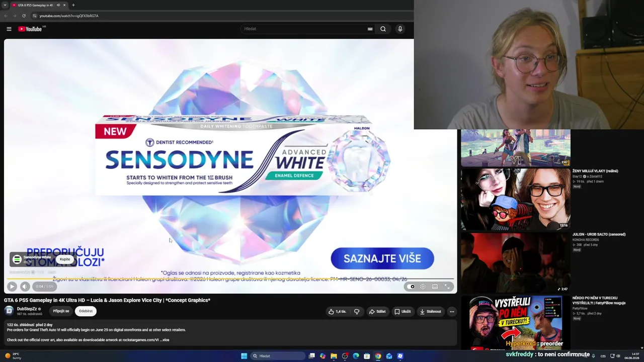Download the video with 'Stáhnout'

pyautogui.click(x=430, y=312)
